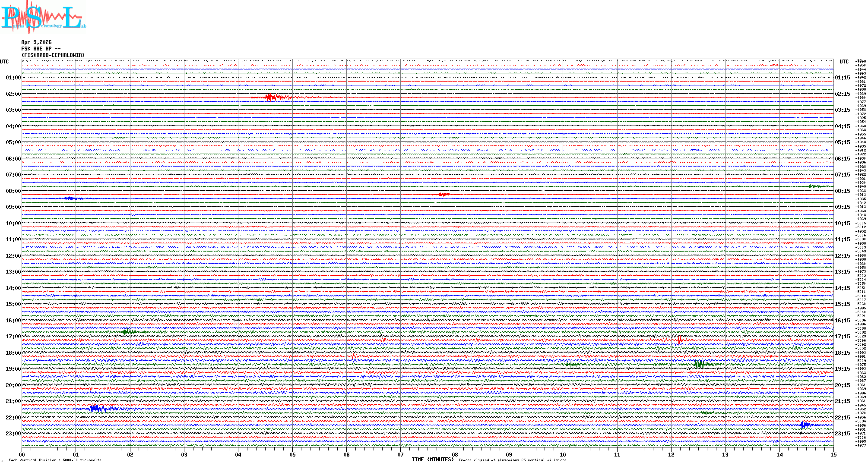Click the TIME (MINUTES) axis title
Viewport: 868px width, 466px height.
click(433, 460)
